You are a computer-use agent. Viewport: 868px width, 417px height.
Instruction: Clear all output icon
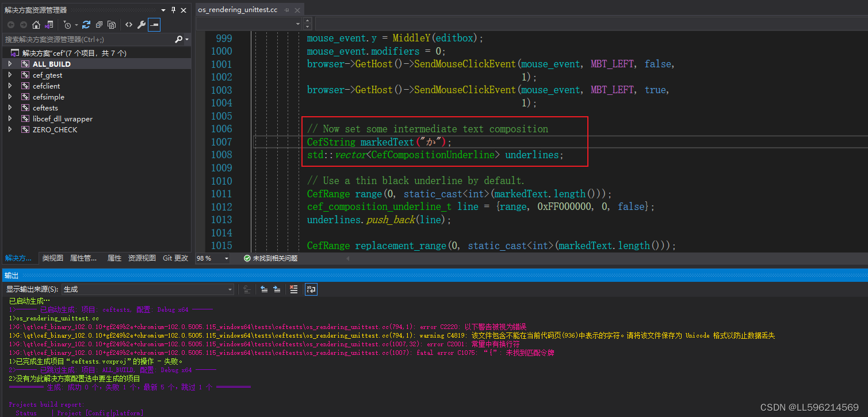pos(294,289)
